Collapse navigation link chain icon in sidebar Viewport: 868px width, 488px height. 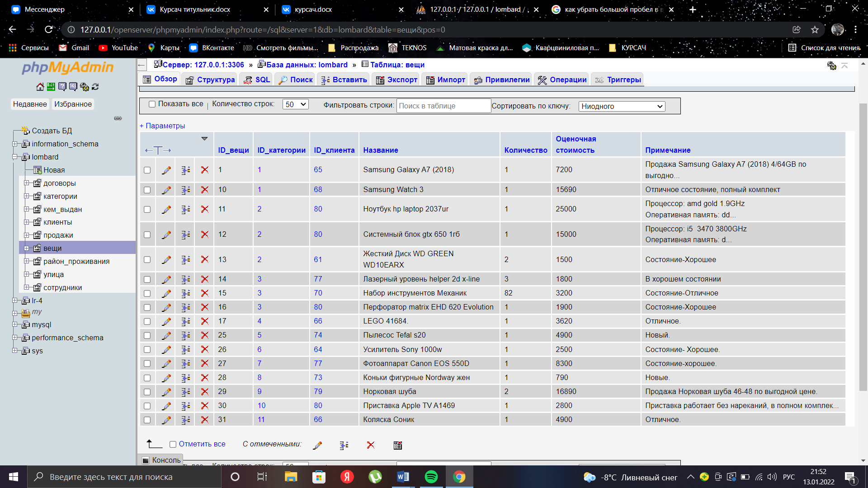[x=118, y=118]
